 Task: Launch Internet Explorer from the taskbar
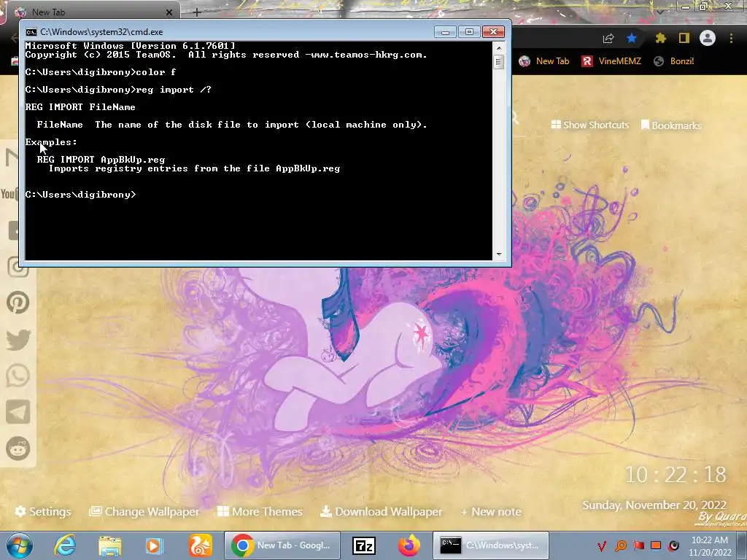tap(65, 545)
